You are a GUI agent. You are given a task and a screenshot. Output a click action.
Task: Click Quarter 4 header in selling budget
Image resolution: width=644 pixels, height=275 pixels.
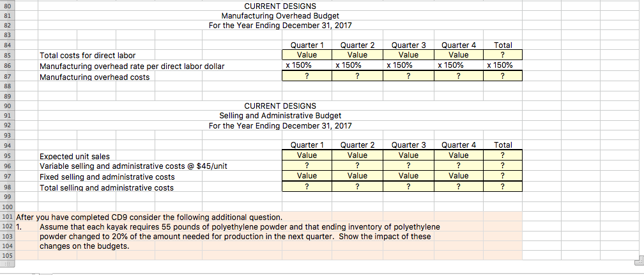pos(458,145)
